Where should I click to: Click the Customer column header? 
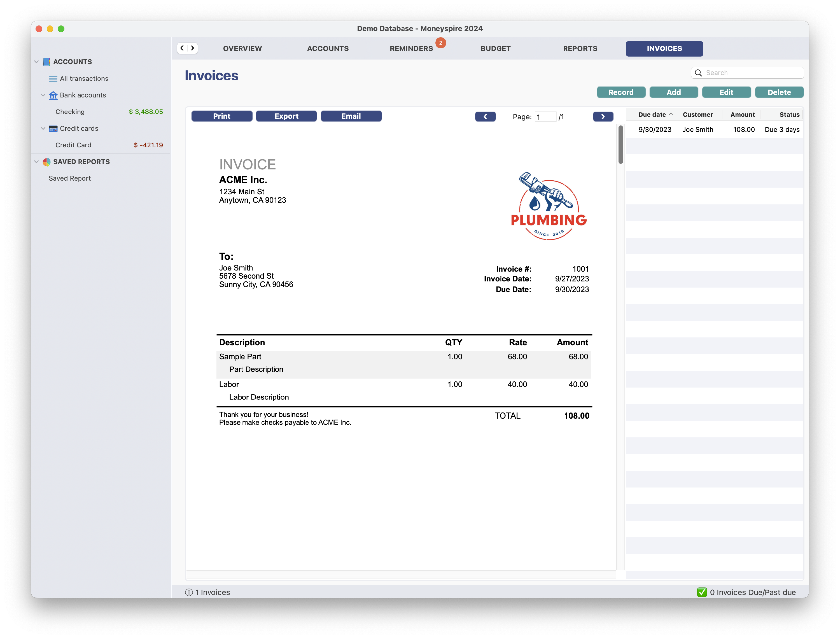point(697,115)
